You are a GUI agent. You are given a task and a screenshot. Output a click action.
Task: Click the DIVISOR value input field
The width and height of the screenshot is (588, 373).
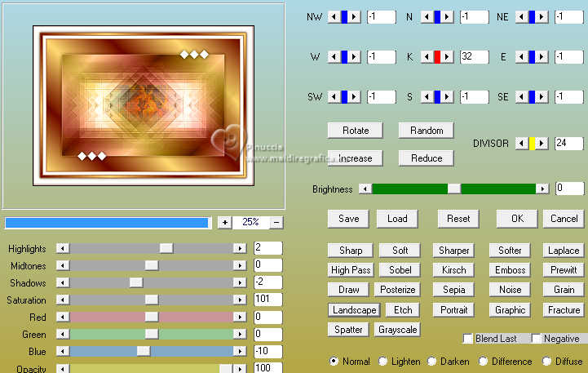coord(569,143)
